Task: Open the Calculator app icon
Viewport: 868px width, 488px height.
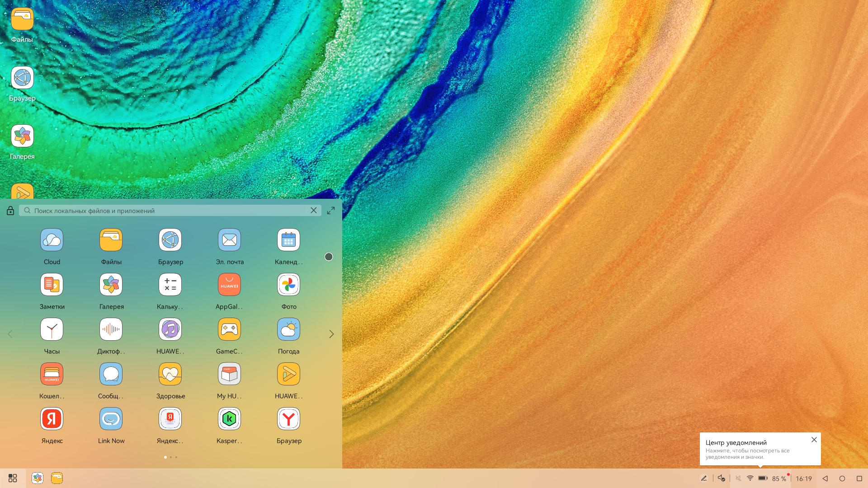Action: pyautogui.click(x=170, y=285)
